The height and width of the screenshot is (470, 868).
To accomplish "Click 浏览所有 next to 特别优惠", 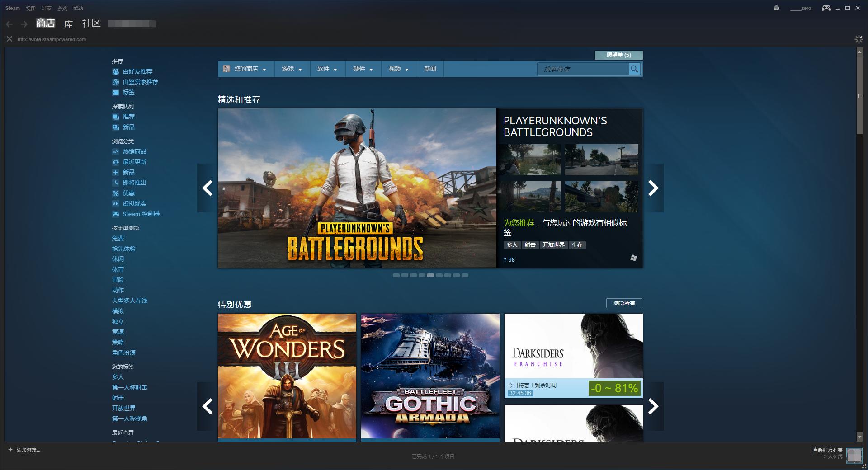I will [624, 303].
